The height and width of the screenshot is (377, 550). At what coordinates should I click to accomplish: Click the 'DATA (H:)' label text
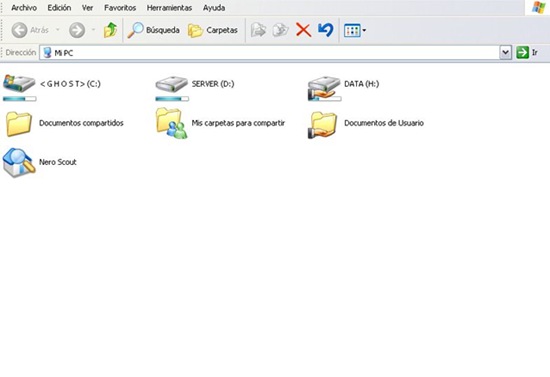[x=362, y=84]
